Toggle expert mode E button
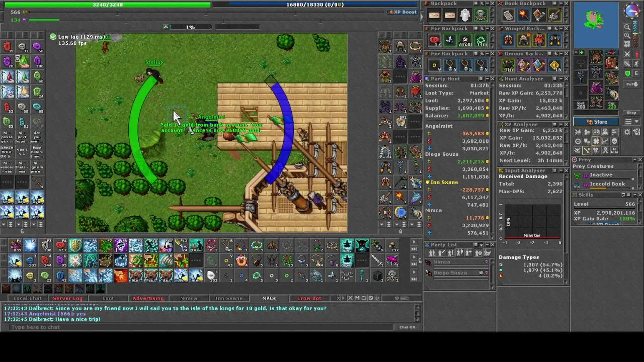The height and width of the screenshot is (362, 644). click(x=636, y=73)
